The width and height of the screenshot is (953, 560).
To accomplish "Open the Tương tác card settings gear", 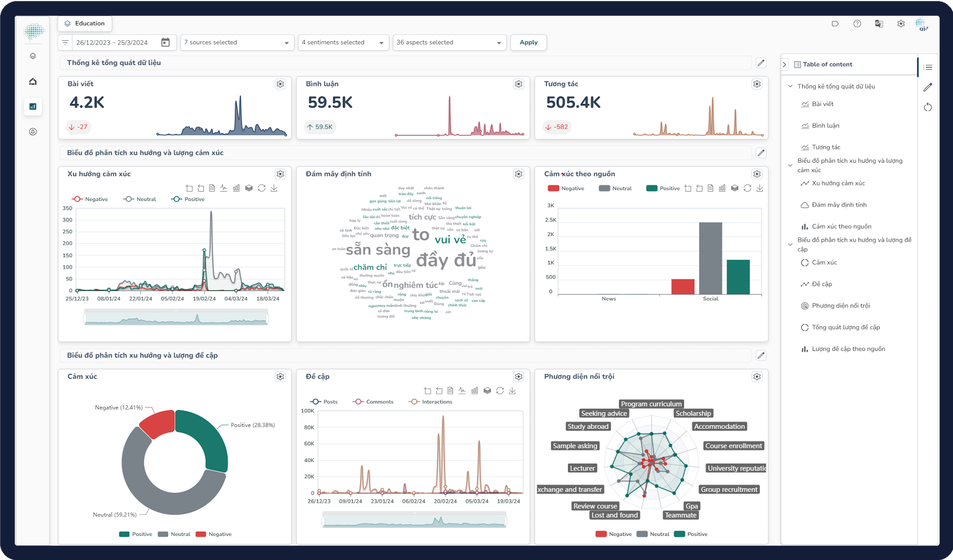I will (x=757, y=84).
